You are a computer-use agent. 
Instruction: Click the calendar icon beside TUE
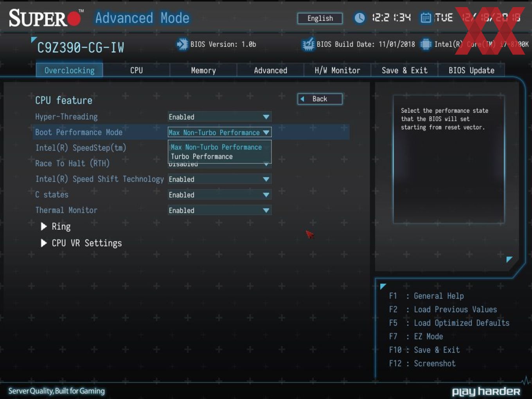pos(426,18)
